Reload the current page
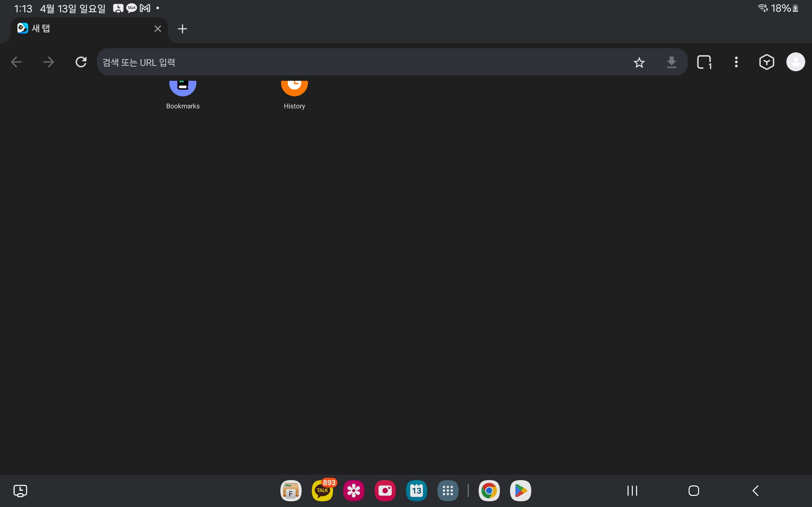The image size is (812, 507). [x=81, y=62]
